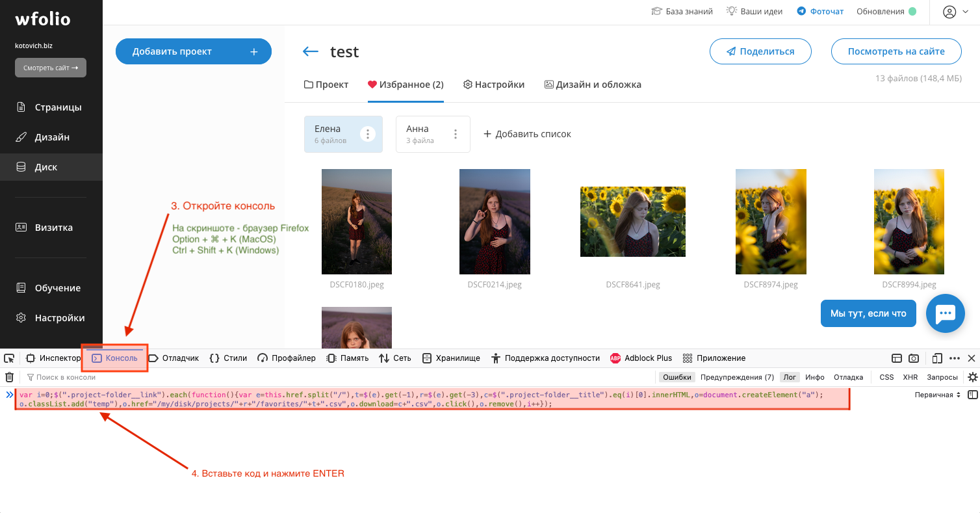Open the Adblock Plus devtools panel

[641, 358]
